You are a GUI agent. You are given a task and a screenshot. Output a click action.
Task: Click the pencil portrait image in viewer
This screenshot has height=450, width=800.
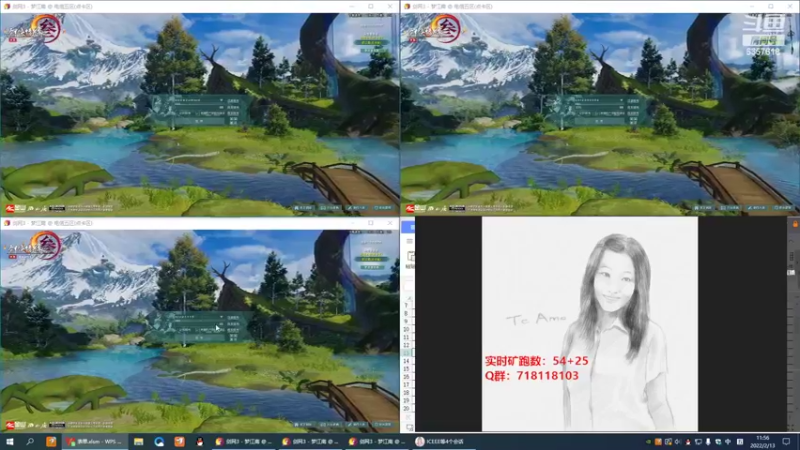pos(590,324)
